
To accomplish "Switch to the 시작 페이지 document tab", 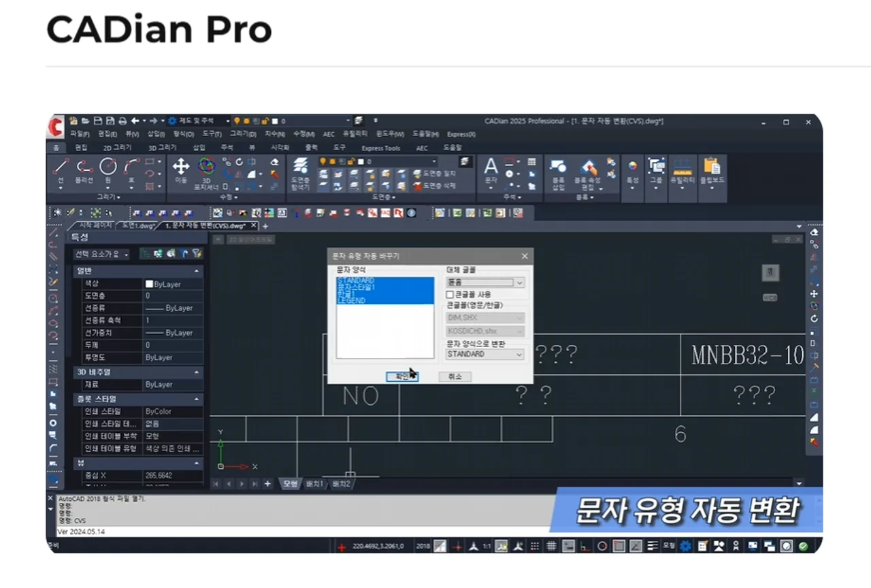I will pos(96,225).
